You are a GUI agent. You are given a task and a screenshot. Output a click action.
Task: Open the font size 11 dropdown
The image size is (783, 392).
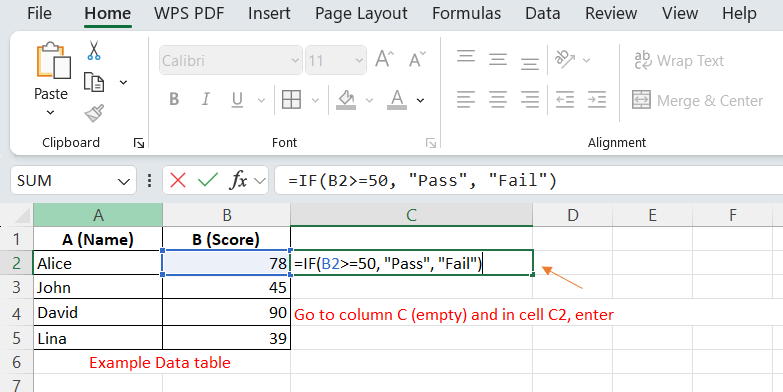pos(360,61)
